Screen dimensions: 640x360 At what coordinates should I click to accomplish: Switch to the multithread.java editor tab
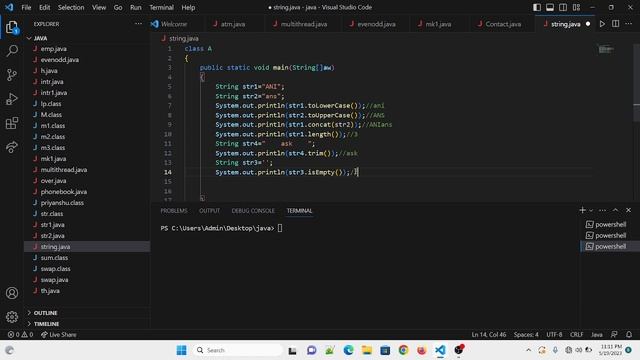click(304, 24)
